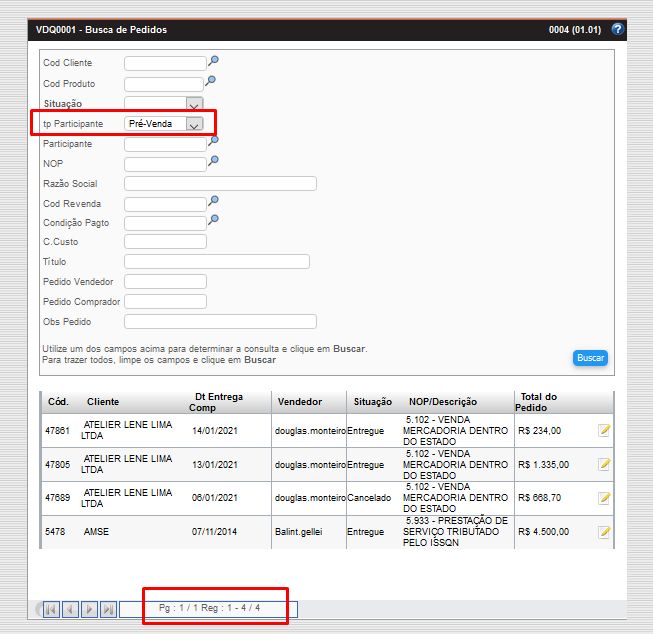Open NOP search magnifier icon
653x634 pixels.
[212, 161]
